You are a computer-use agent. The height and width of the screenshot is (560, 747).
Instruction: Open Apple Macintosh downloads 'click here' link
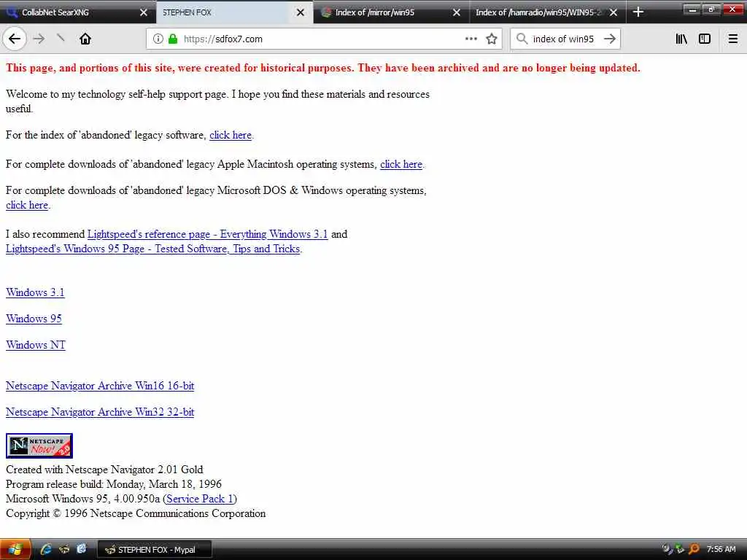[401, 164]
